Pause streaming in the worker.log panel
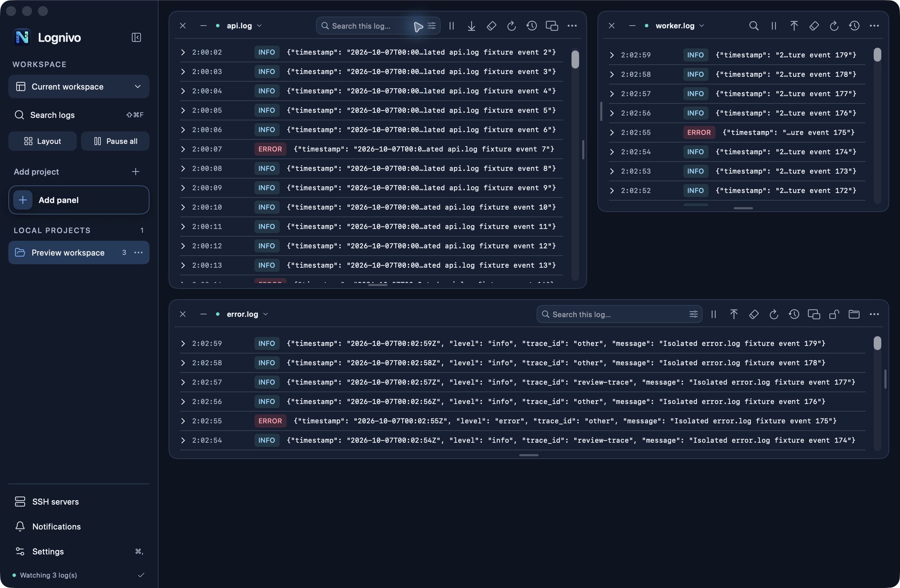Viewport: 900px width, 588px height. tap(774, 26)
